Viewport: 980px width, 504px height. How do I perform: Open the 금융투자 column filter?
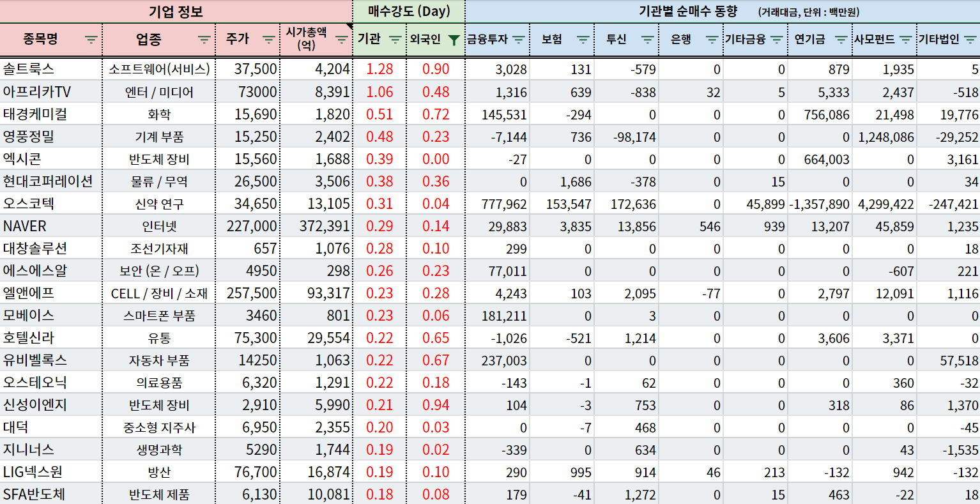[x=519, y=40]
